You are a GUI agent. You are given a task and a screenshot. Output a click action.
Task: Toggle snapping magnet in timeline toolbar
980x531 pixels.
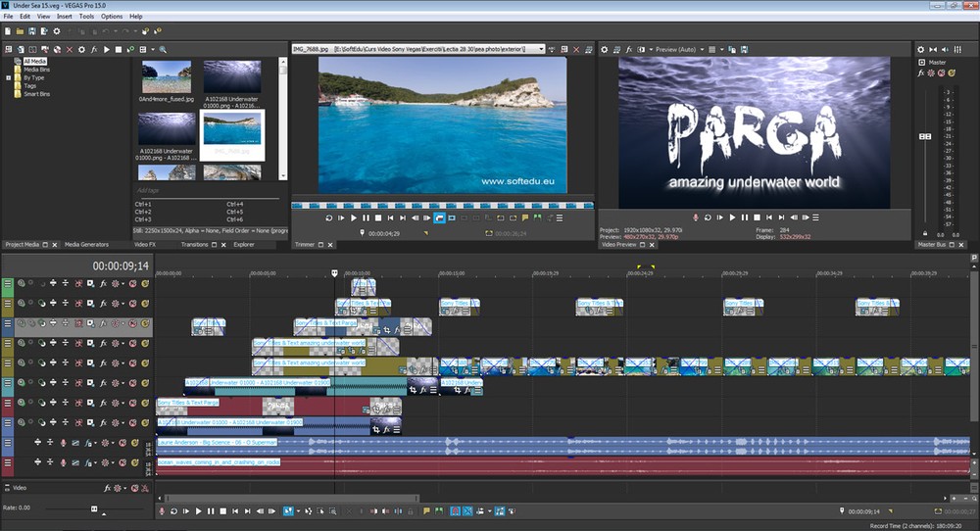(456, 511)
